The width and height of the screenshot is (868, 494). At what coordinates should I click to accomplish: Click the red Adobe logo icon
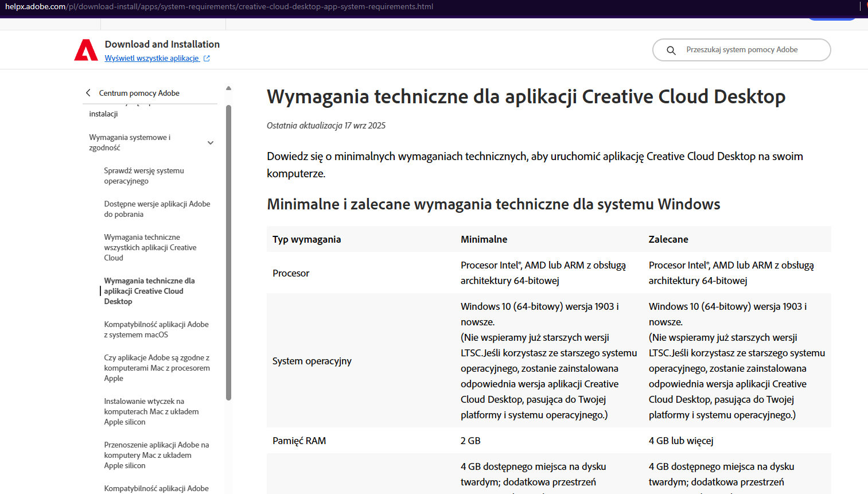[86, 50]
